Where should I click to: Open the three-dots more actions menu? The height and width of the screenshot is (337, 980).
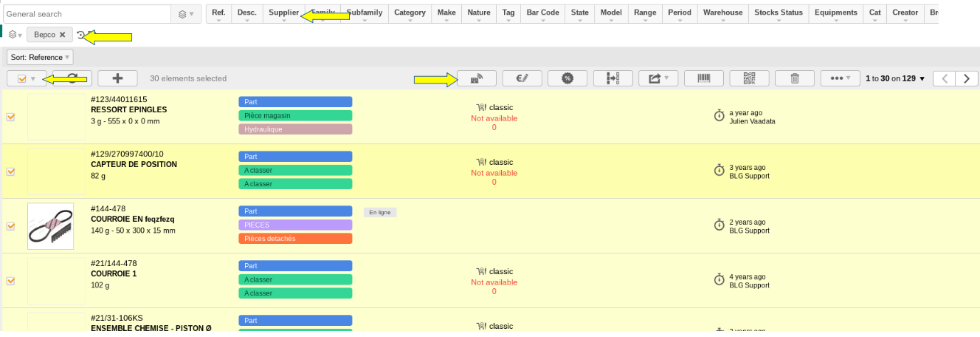pyautogui.click(x=841, y=78)
